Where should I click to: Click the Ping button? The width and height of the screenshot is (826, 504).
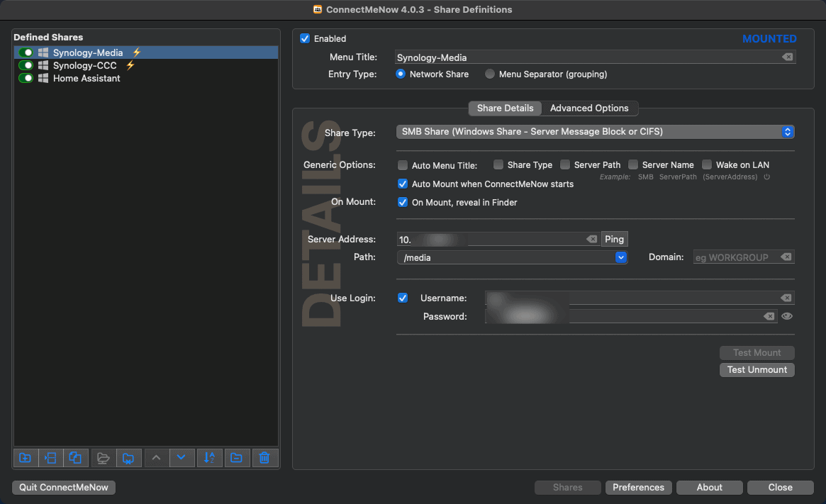[614, 239]
